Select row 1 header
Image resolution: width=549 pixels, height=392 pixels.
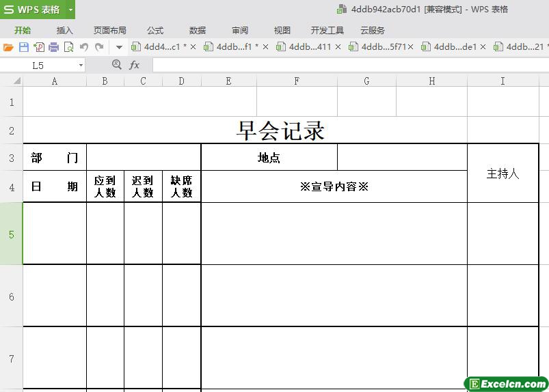click(x=11, y=102)
